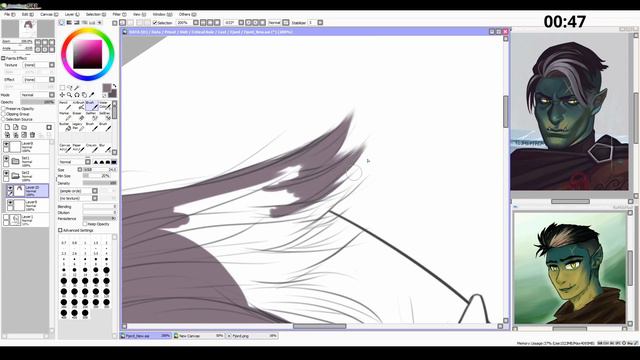Select the lasso selection tool
Viewport: 640px width, 360px height.
[x=70, y=88]
